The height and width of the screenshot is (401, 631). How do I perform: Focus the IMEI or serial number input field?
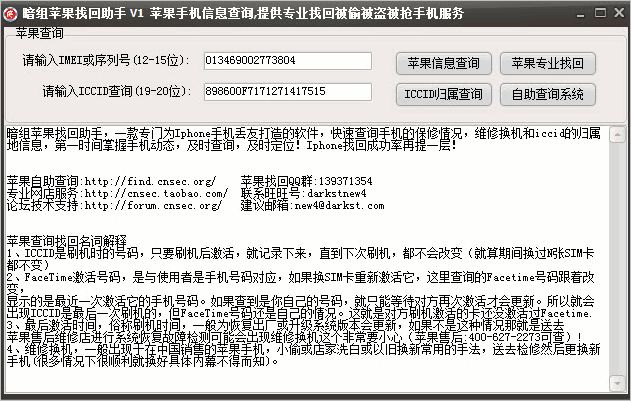coord(288,61)
